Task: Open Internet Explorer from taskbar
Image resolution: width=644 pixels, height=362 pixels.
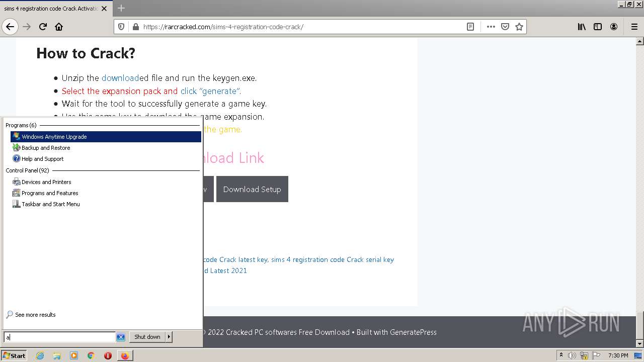Action: coord(40,355)
